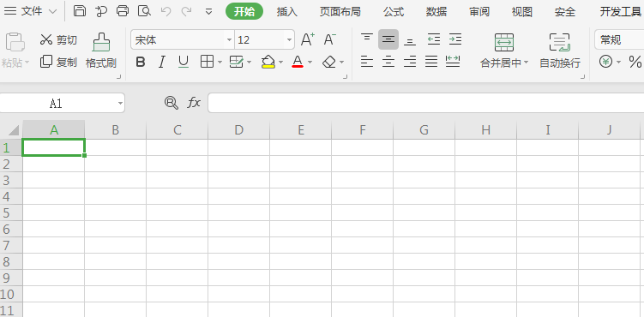This screenshot has height=317, width=644.
Task: Click the cell style icon
Action: point(237,62)
